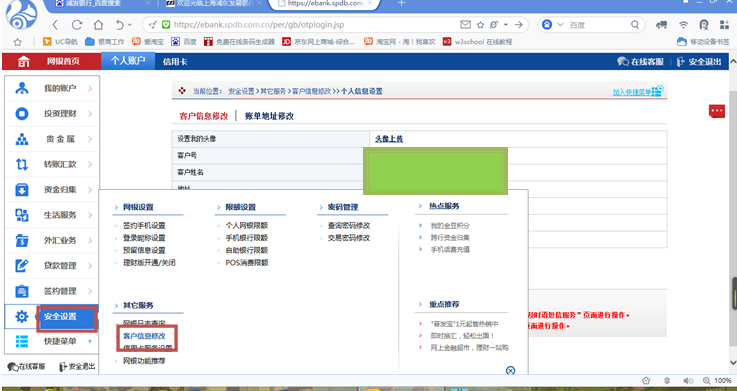This screenshot has height=391, width=737.
Task: Open the search engine dropdown arrow
Action: [560, 24]
